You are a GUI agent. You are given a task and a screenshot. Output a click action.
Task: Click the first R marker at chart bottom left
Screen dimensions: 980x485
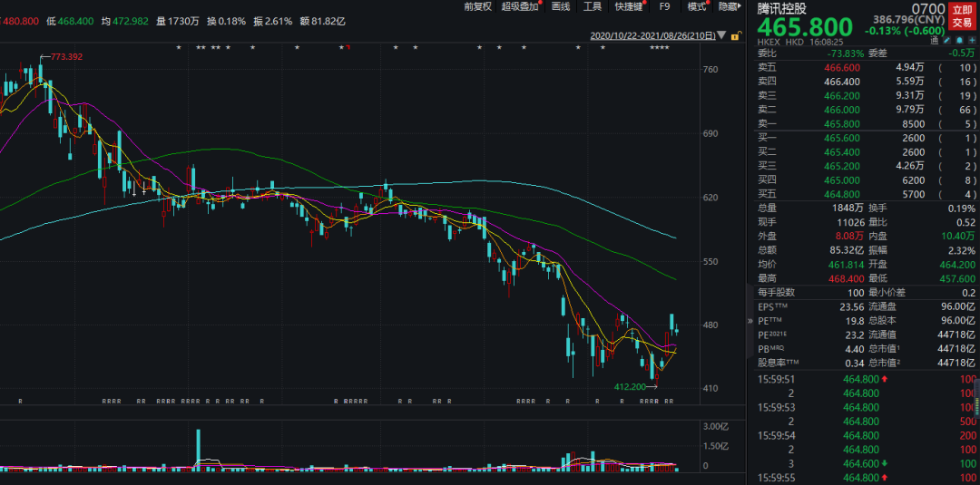pos(20,400)
